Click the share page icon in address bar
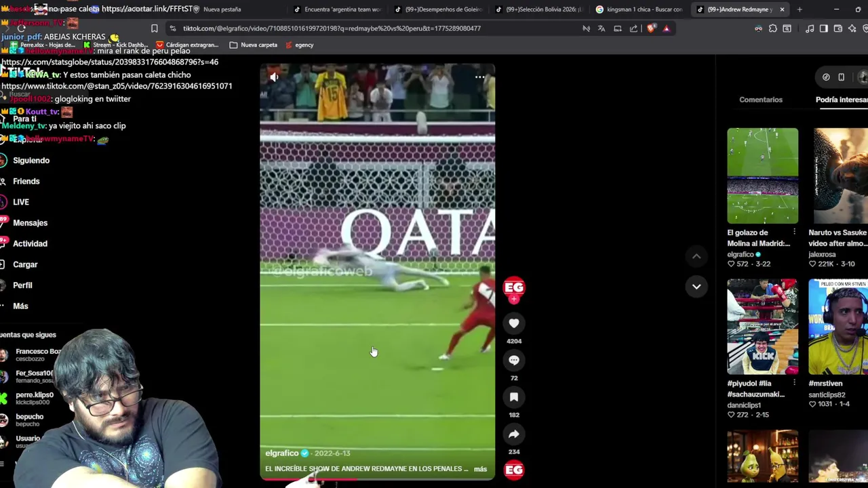Screen dimensions: 868x488 coord(633,28)
